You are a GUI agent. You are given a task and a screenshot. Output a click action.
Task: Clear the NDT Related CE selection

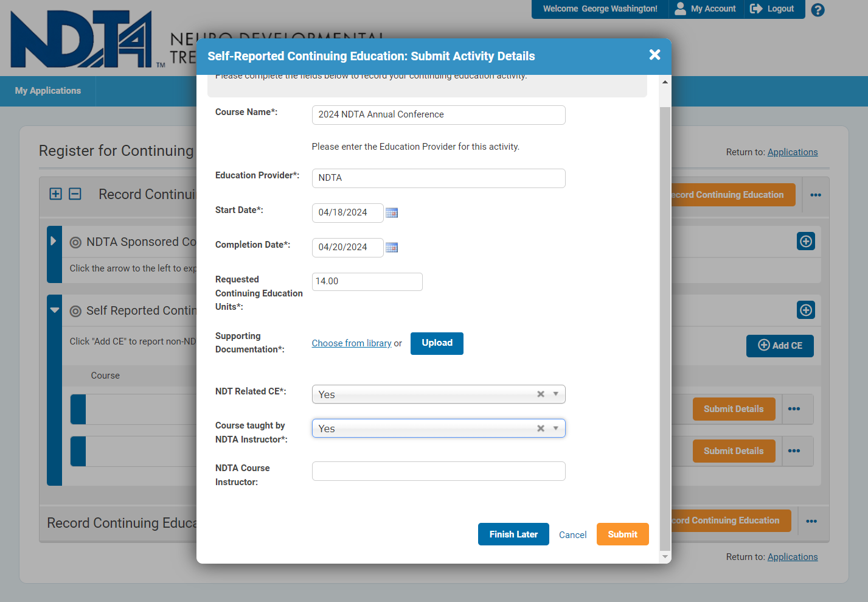541,394
